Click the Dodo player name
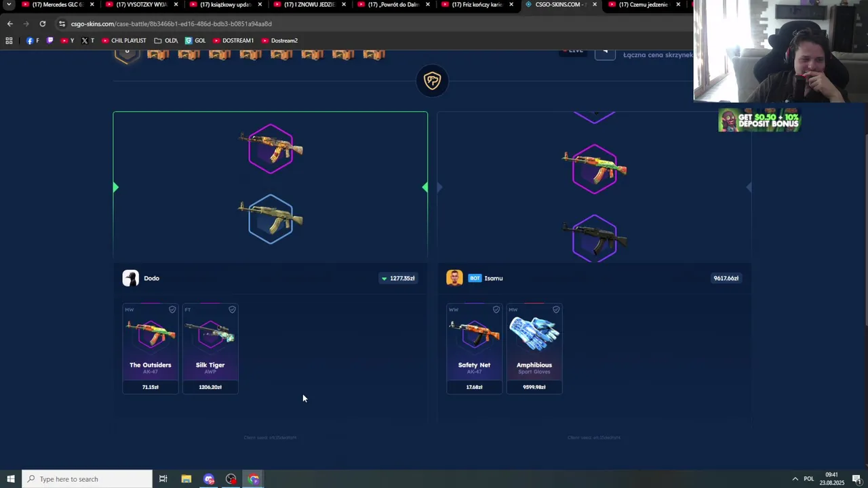This screenshot has width=868, height=488. (x=151, y=278)
